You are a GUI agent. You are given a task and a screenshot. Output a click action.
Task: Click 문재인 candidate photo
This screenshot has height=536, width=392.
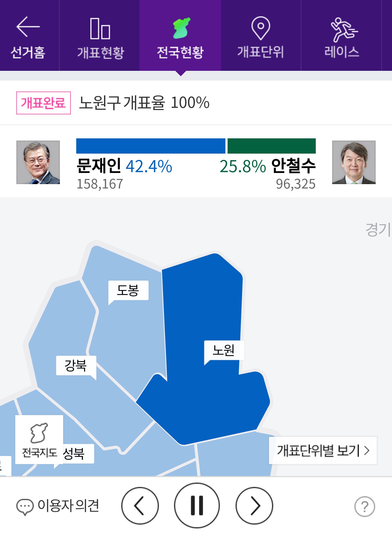coord(38,162)
